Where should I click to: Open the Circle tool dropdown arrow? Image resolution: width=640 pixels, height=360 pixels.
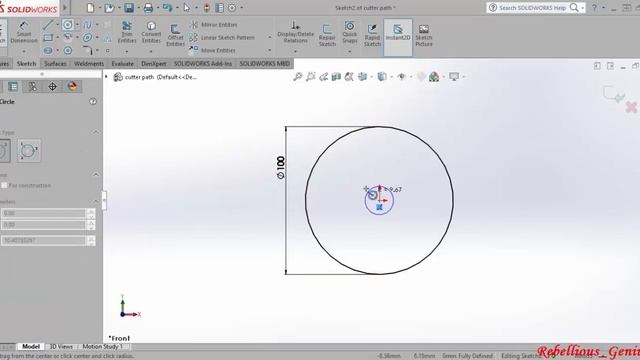click(x=77, y=25)
